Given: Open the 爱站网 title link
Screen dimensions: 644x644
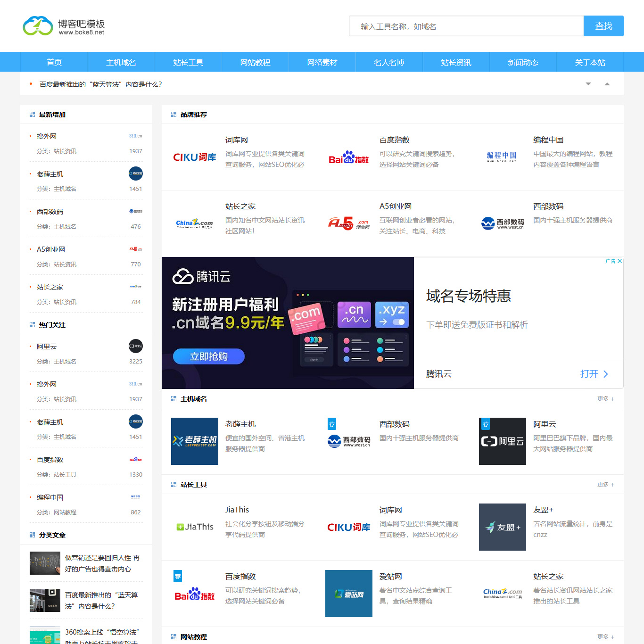Looking at the screenshot, I should [x=391, y=577].
